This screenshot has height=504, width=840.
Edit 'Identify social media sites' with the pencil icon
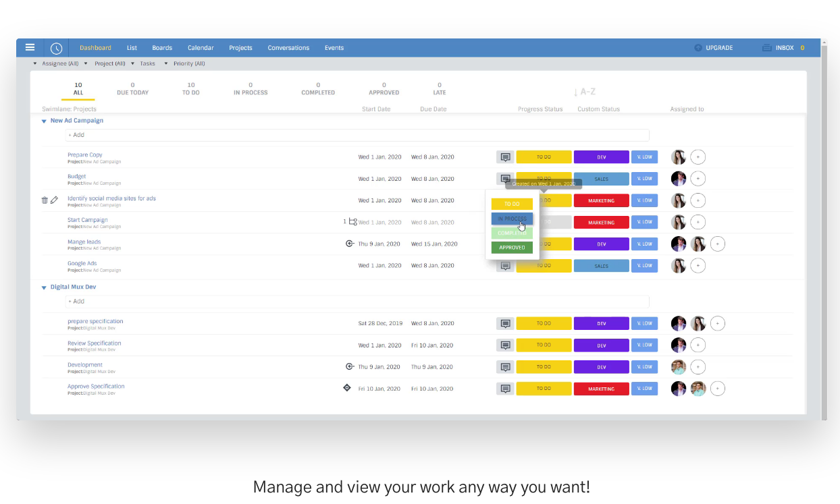click(x=55, y=200)
